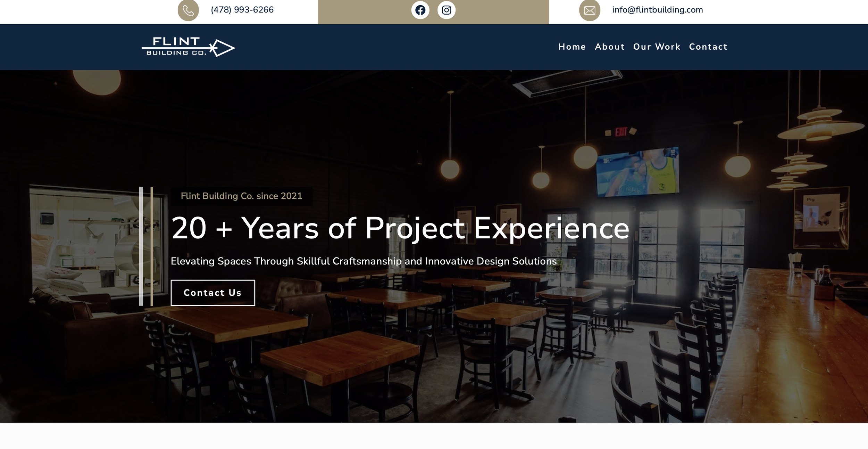868x449 pixels.
Task: Click the phone receiver icon in the top bar
Action: coord(188,10)
